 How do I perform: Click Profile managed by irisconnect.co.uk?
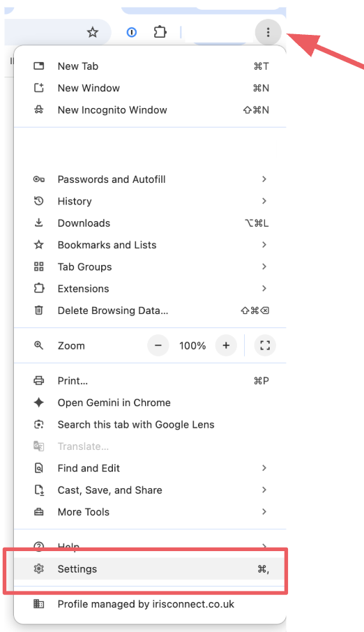tap(150, 604)
